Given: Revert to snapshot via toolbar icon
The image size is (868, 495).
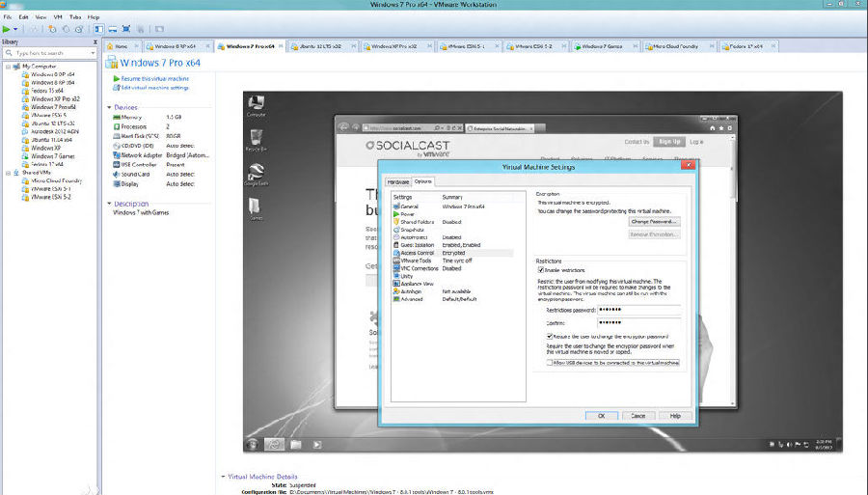Looking at the screenshot, I should (x=66, y=29).
